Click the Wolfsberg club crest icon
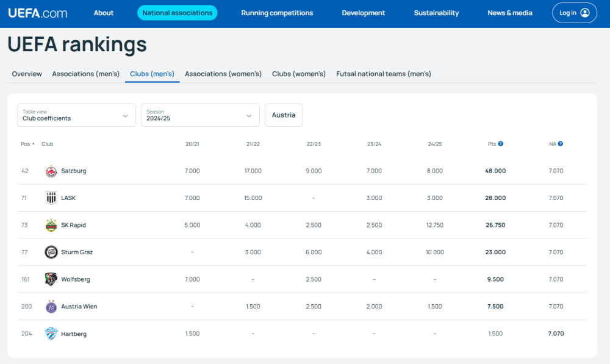This screenshot has width=610, height=364. click(x=51, y=279)
